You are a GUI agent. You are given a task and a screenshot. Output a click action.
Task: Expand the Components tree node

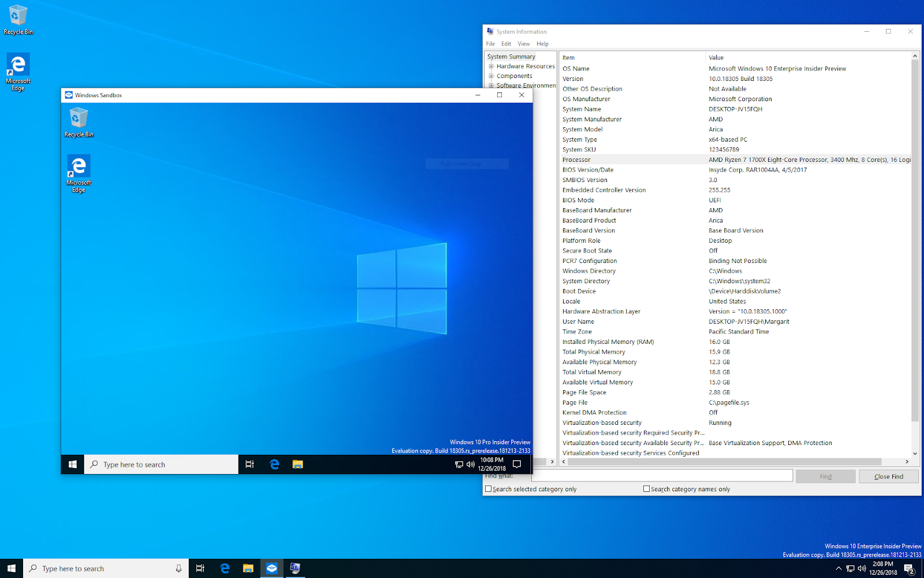coord(491,76)
